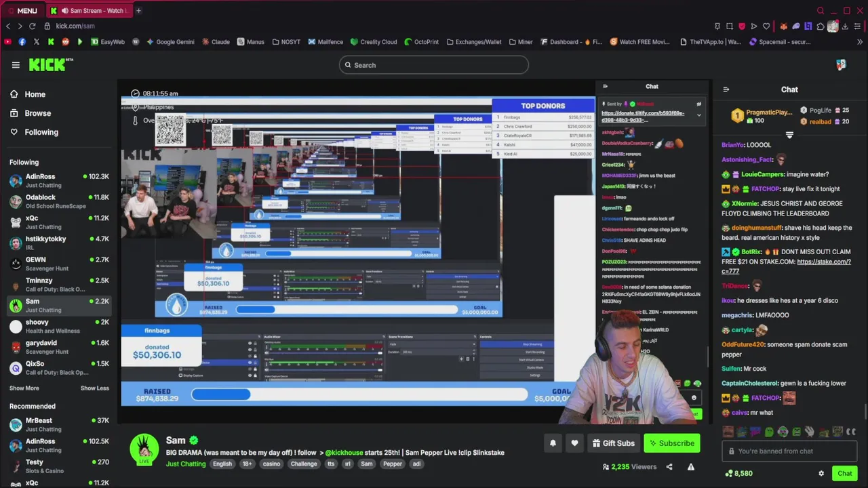Go to Home in sidebar

28,94
